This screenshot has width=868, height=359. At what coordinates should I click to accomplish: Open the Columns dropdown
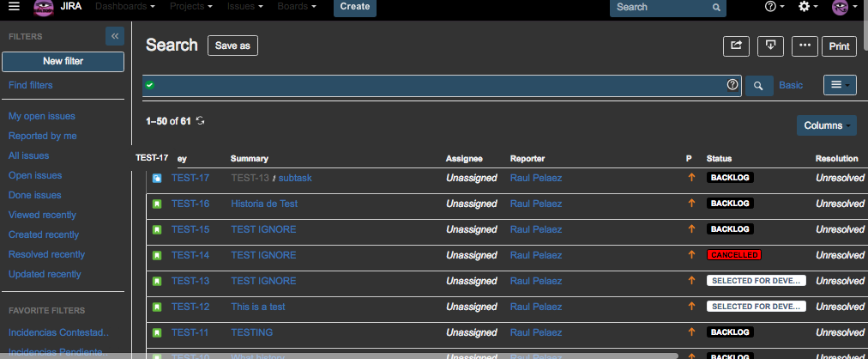point(826,125)
